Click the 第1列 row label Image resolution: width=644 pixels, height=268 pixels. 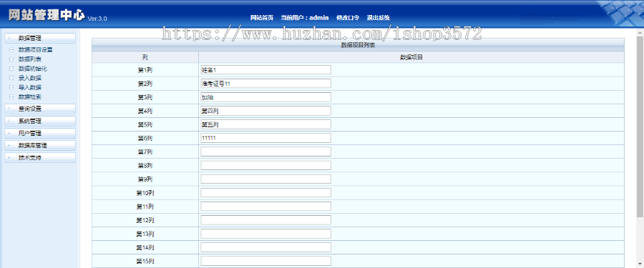coord(145,70)
